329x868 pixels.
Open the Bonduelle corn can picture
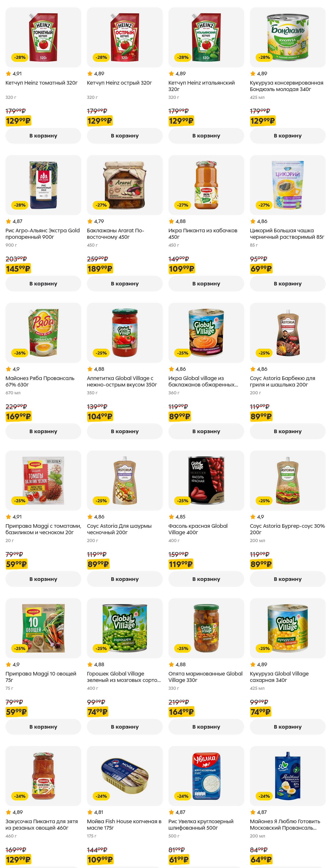(287, 37)
